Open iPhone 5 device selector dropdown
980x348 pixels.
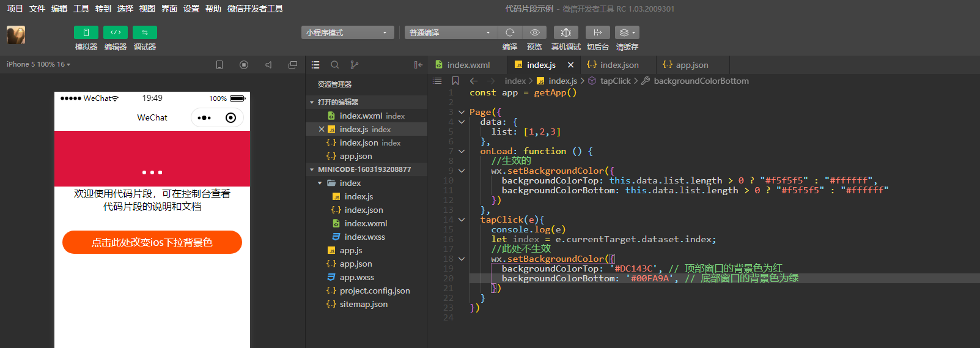coord(39,64)
